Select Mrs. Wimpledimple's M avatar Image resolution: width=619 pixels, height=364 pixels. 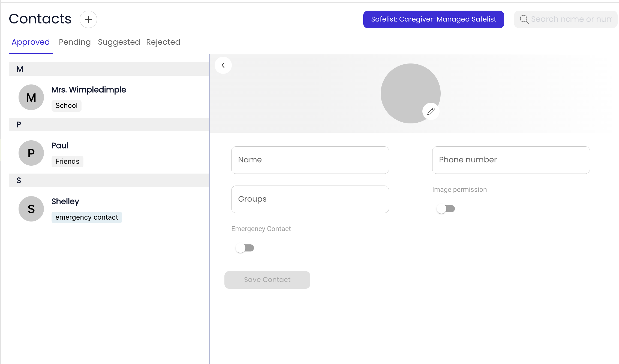[x=31, y=97]
